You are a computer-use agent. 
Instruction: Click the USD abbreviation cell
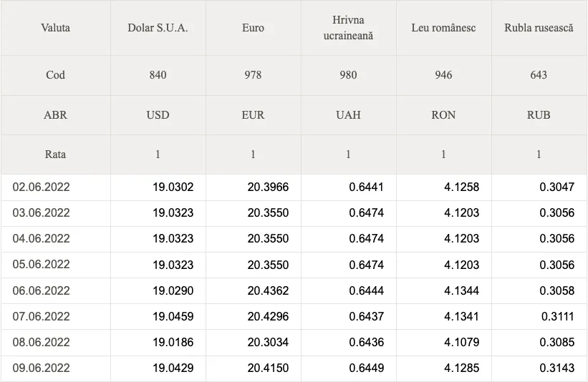pyautogui.click(x=158, y=115)
